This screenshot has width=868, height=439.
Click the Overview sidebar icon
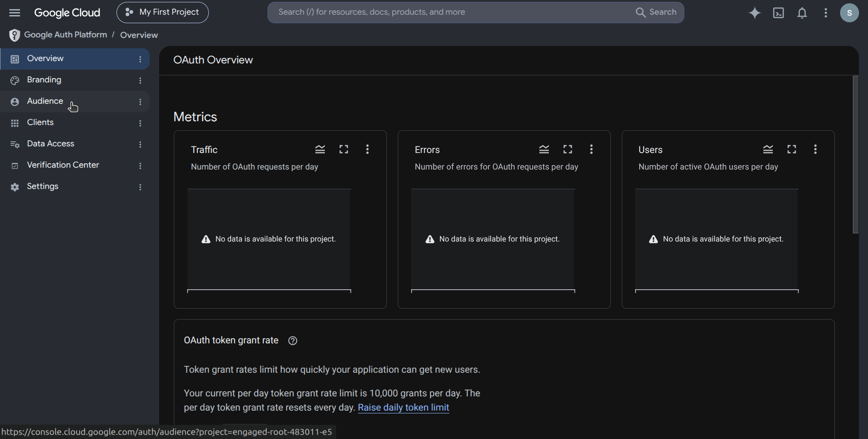pos(15,59)
